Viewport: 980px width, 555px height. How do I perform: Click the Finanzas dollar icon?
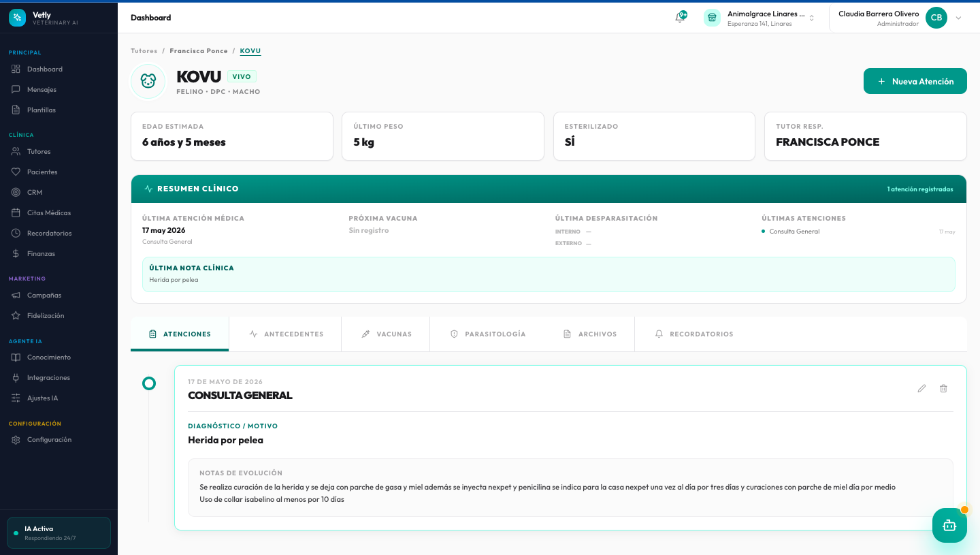[16, 253]
